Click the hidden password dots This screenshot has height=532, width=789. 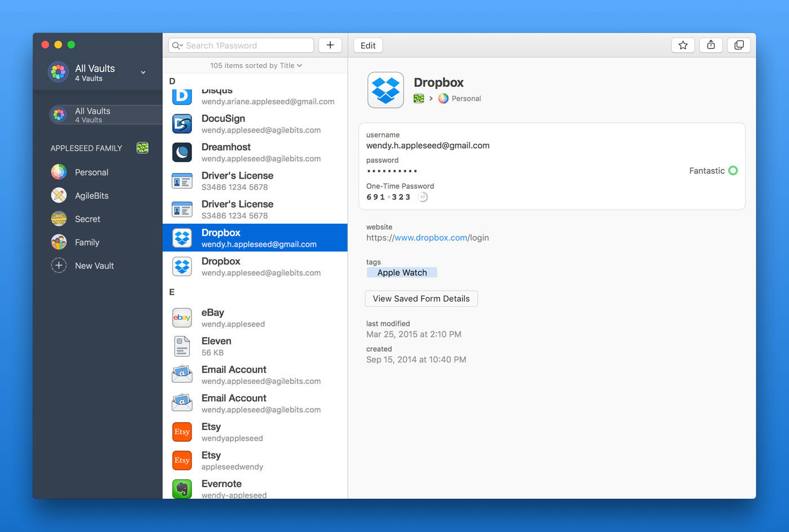(392, 171)
